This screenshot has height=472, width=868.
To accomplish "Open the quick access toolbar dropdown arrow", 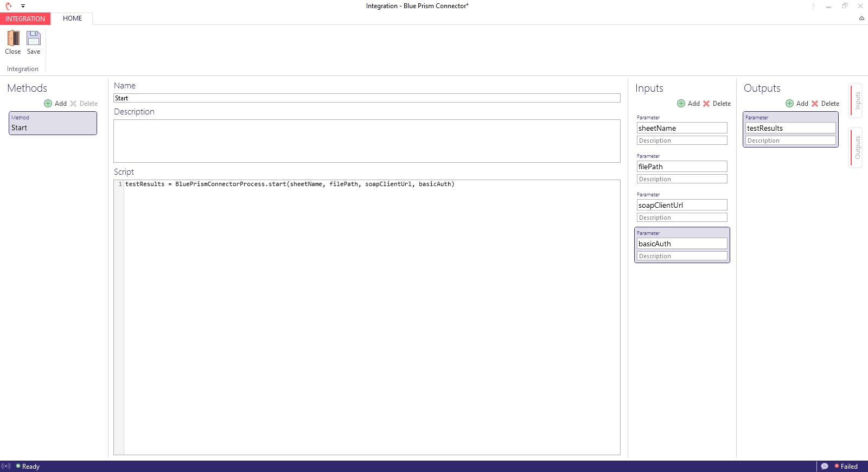I will click(23, 6).
